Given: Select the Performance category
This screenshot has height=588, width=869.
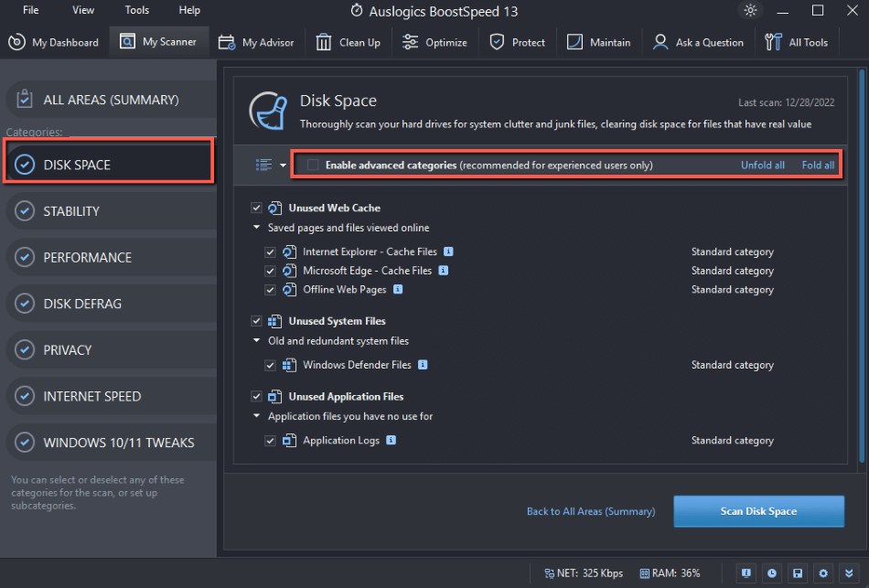Looking at the screenshot, I should [x=111, y=257].
